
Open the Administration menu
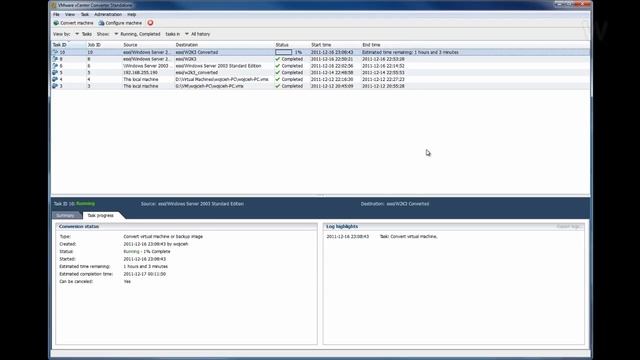108,15
